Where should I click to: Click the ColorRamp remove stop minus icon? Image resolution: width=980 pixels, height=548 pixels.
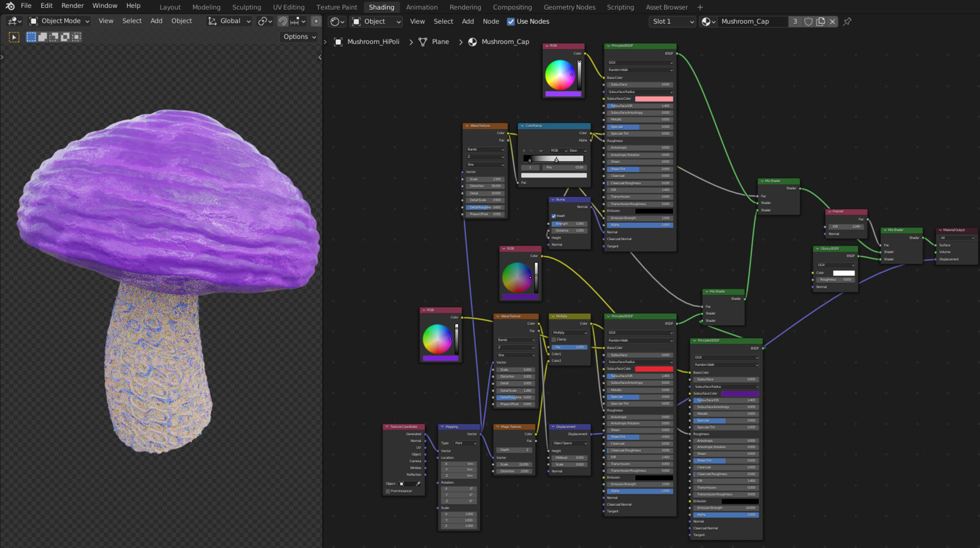click(531, 151)
